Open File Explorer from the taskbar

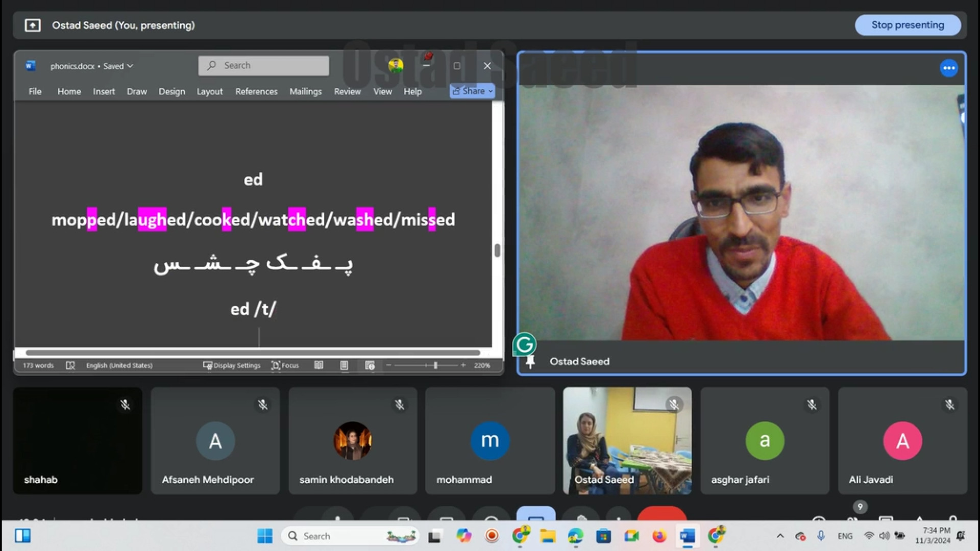click(x=548, y=536)
